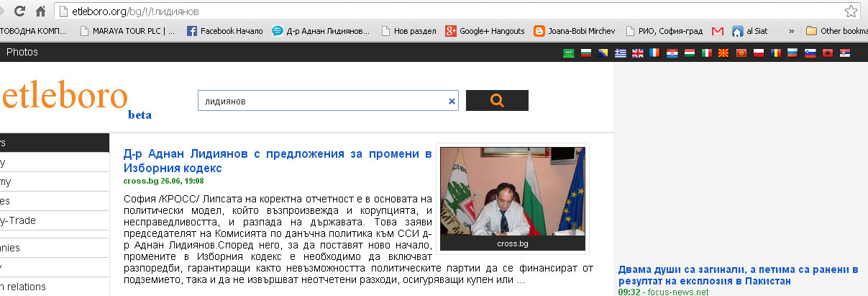Open the Д-р Аднан Лидиянов article headline
The height and width of the screenshot is (296, 868).
click(x=278, y=161)
